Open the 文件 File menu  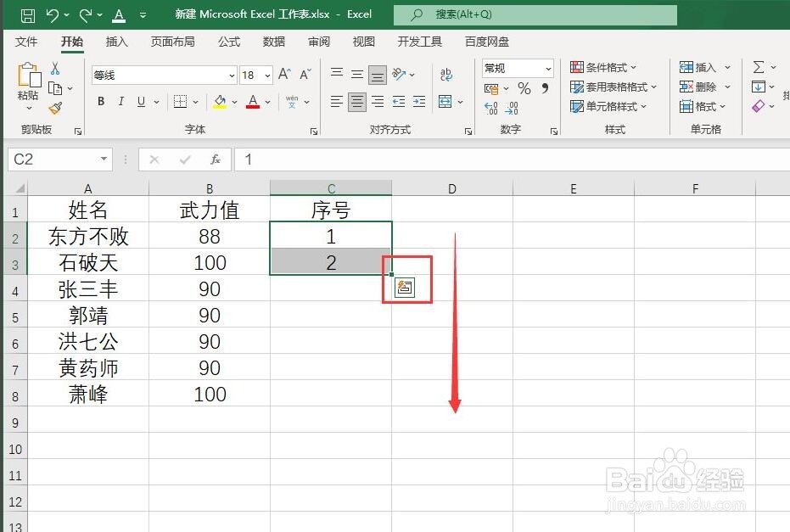click(x=26, y=42)
